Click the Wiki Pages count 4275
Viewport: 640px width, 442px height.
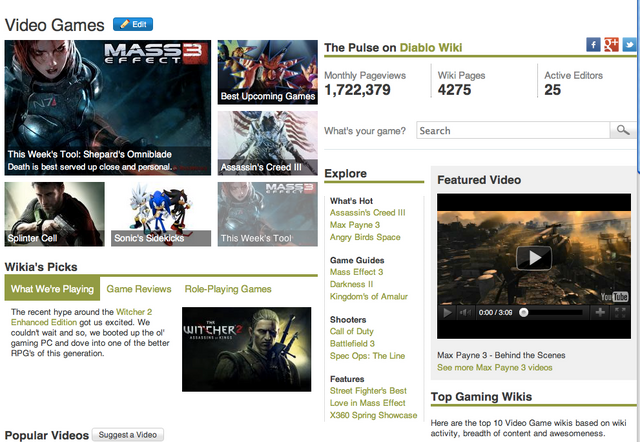454,90
